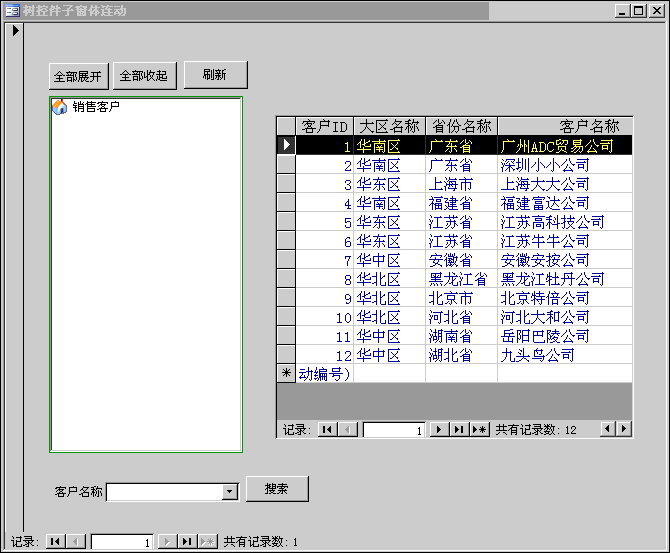Go to last record in subform navigator
Image resolution: width=670 pixels, height=553 pixels.
[x=459, y=429]
